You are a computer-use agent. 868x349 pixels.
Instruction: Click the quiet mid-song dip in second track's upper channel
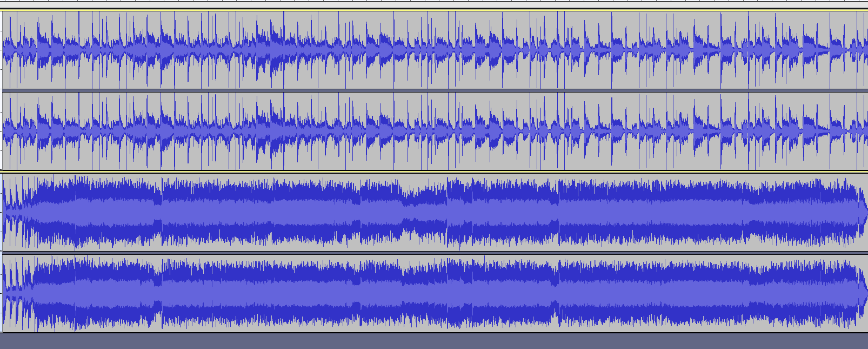pyautogui.click(x=425, y=212)
